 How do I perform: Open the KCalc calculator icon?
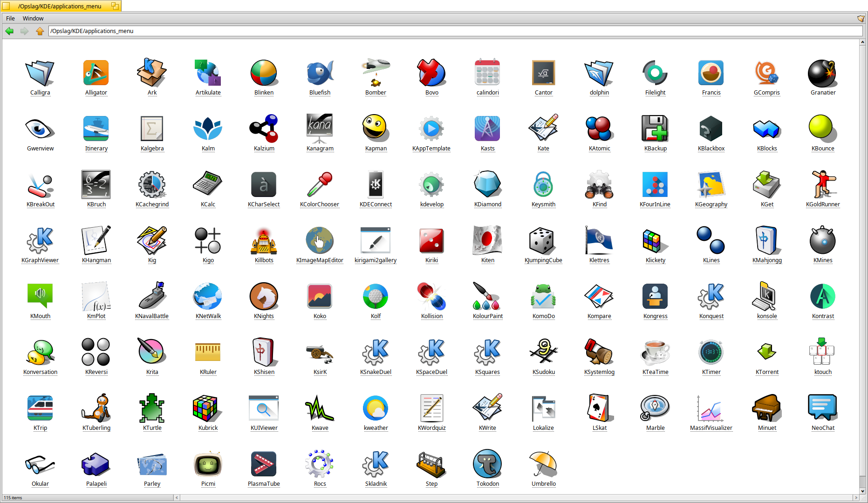[x=208, y=184]
